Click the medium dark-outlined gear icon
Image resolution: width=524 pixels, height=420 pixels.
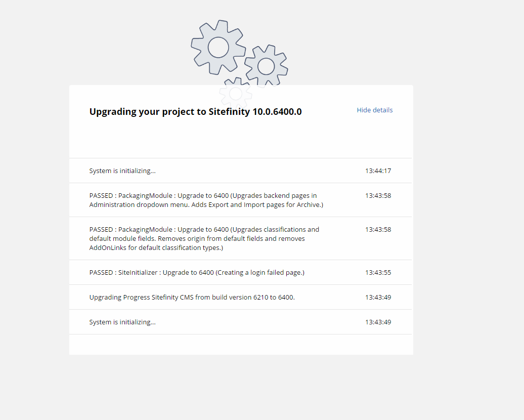[x=266, y=66]
